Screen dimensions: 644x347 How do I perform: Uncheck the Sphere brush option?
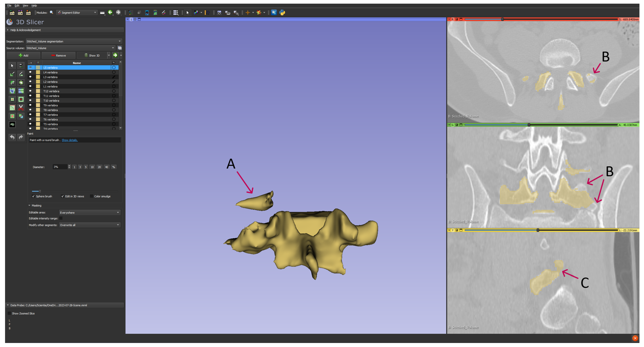33,196
